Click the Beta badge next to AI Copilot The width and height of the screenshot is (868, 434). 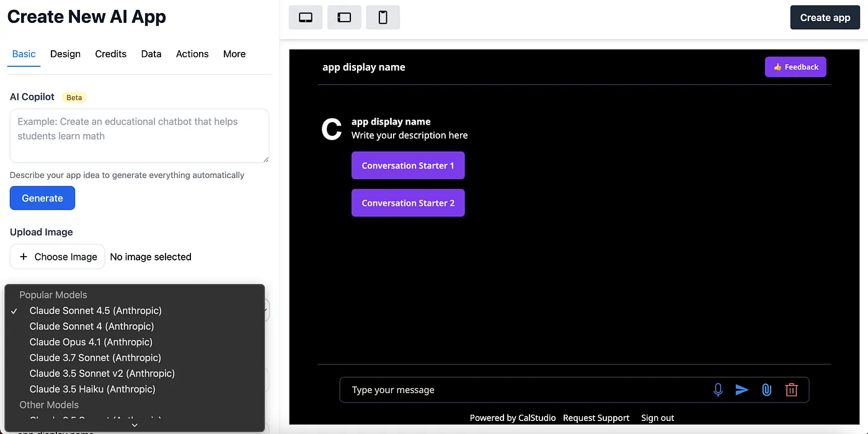pos(74,97)
